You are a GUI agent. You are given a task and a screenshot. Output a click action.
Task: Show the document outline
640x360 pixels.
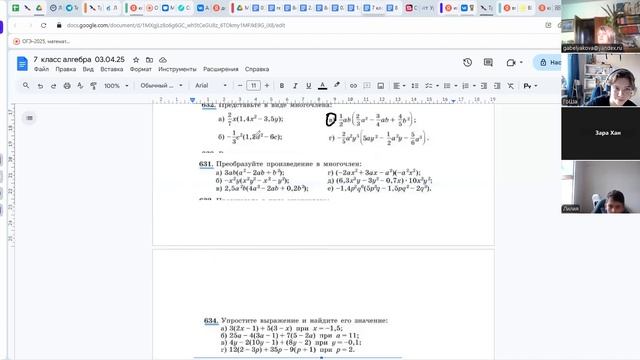click(x=29, y=118)
